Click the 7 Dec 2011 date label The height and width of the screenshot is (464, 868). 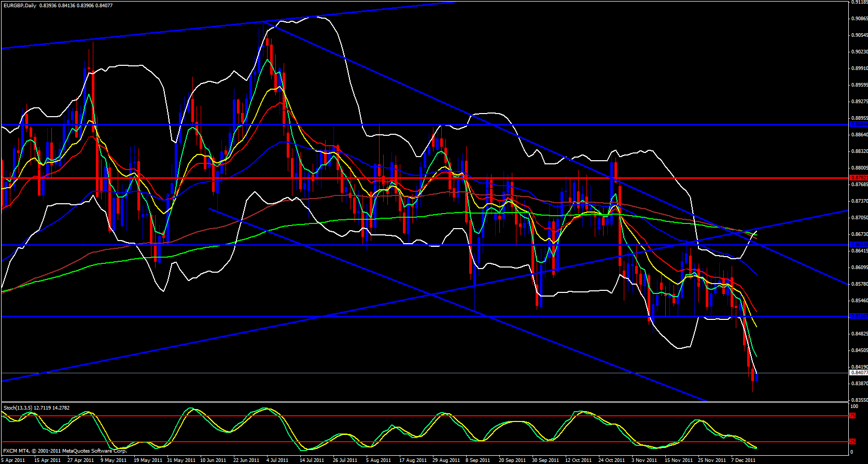point(743,460)
